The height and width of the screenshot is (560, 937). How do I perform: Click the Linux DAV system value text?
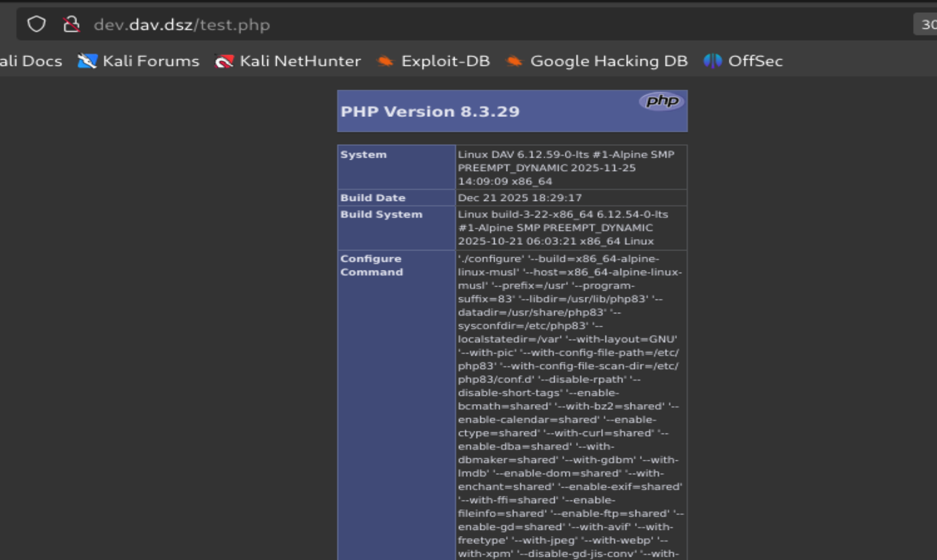(x=565, y=168)
